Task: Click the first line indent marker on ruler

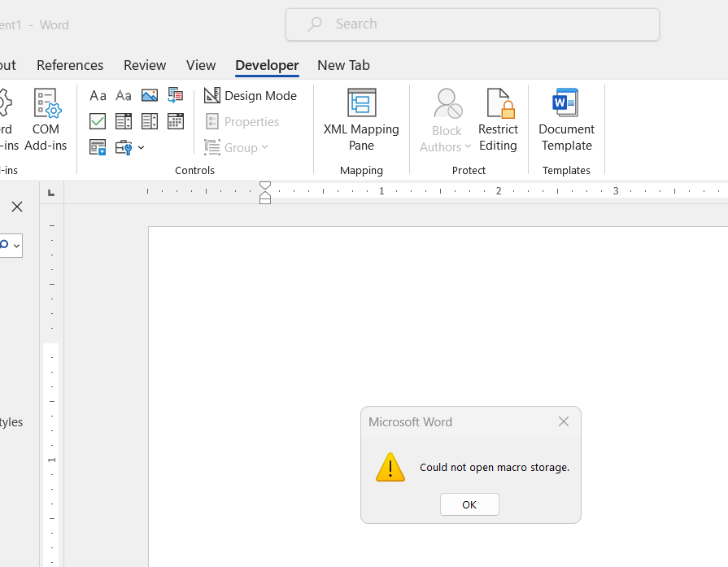Action: pyautogui.click(x=264, y=186)
